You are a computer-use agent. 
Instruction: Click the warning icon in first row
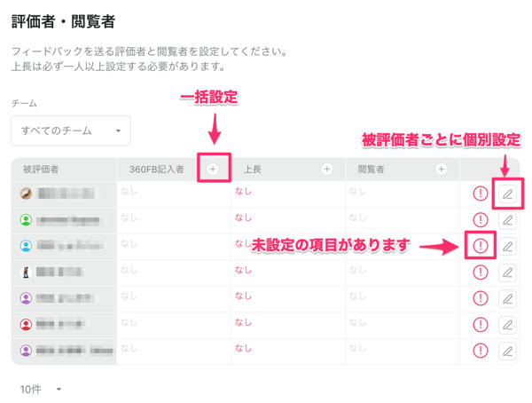[x=481, y=194]
